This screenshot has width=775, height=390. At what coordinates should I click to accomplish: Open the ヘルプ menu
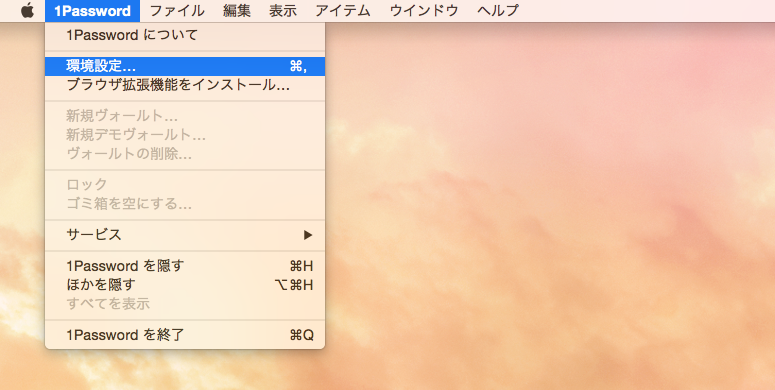pos(498,10)
